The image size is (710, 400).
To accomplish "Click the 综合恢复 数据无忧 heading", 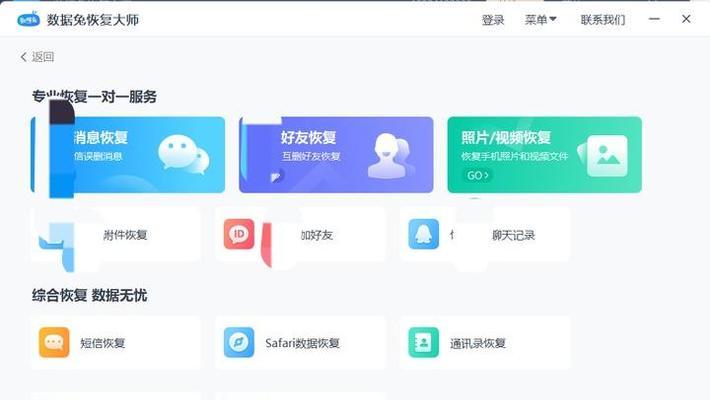I will tap(90, 295).
